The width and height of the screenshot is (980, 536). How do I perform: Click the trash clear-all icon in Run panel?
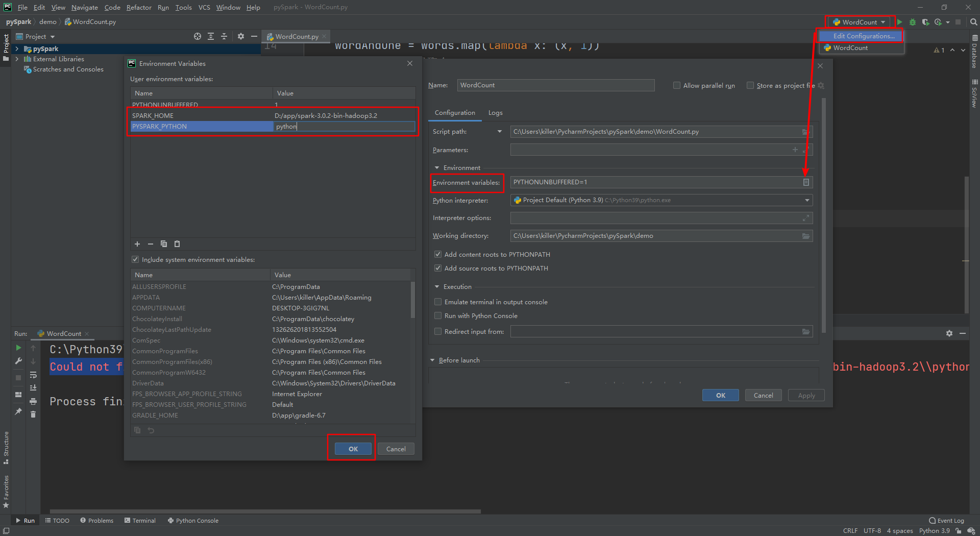click(33, 415)
